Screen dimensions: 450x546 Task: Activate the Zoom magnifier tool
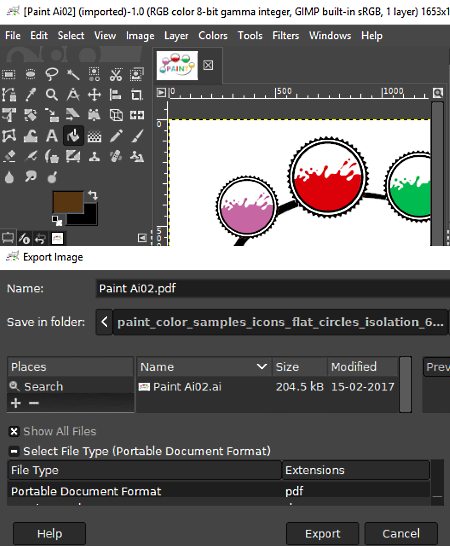click(52, 95)
